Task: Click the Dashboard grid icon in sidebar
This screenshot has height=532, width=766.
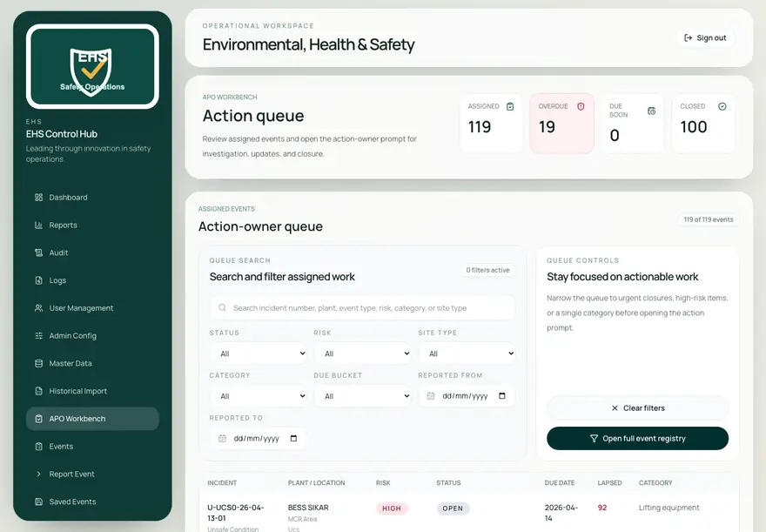Action: [38, 198]
